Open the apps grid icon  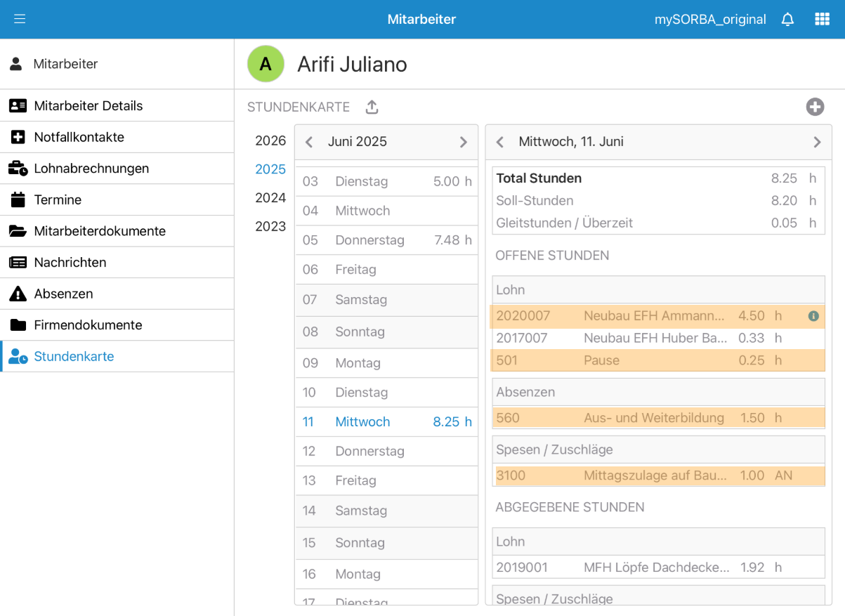[822, 20]
